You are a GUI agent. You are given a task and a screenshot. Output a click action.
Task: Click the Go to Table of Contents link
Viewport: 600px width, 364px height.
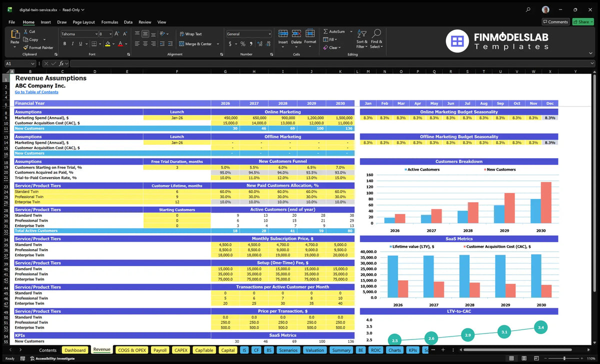click(x=36, y=92)
